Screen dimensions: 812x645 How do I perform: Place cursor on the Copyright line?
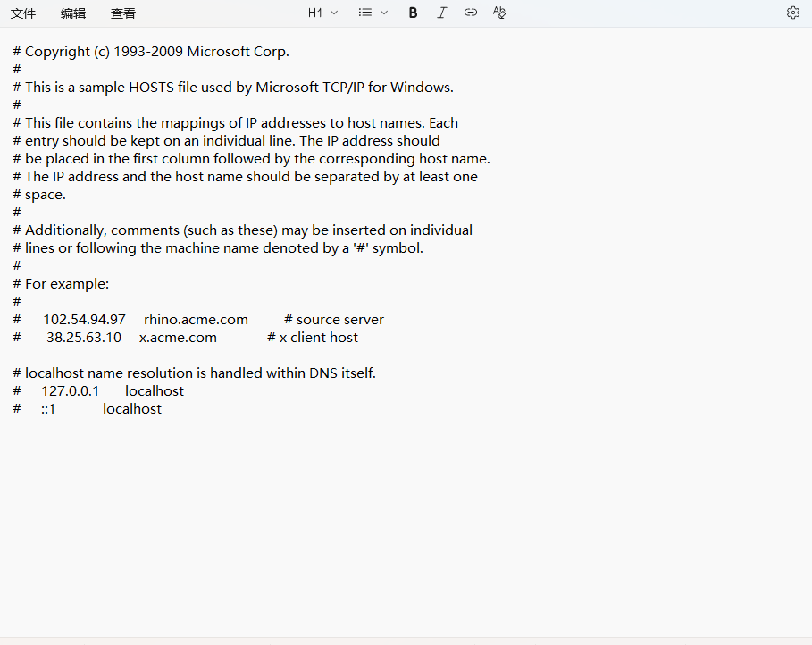[156, 52]
